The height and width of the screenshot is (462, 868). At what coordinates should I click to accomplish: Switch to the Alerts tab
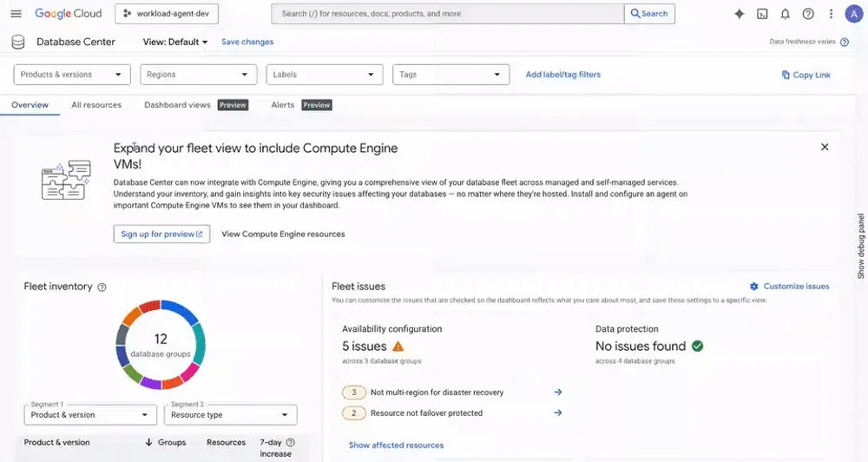tap(282, 105)
